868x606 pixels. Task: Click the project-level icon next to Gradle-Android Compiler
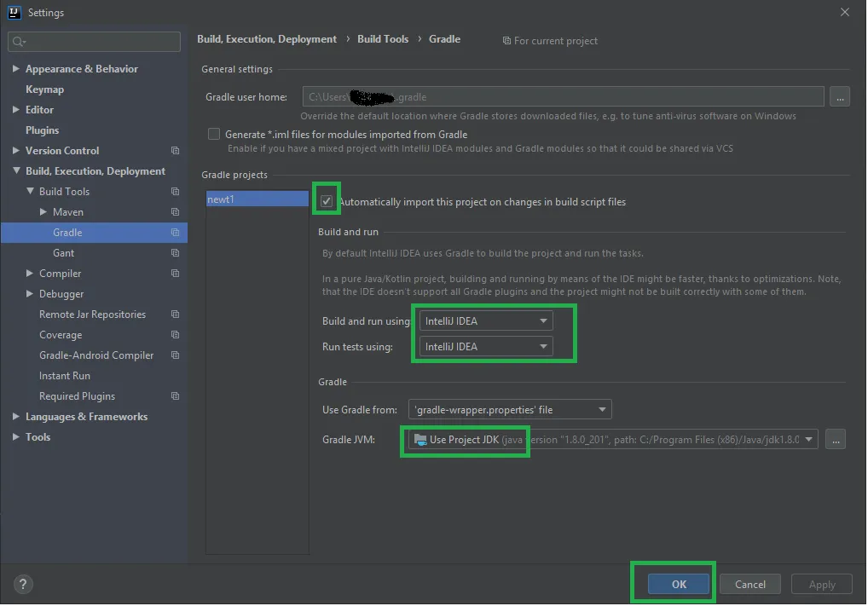click(175, 355)
